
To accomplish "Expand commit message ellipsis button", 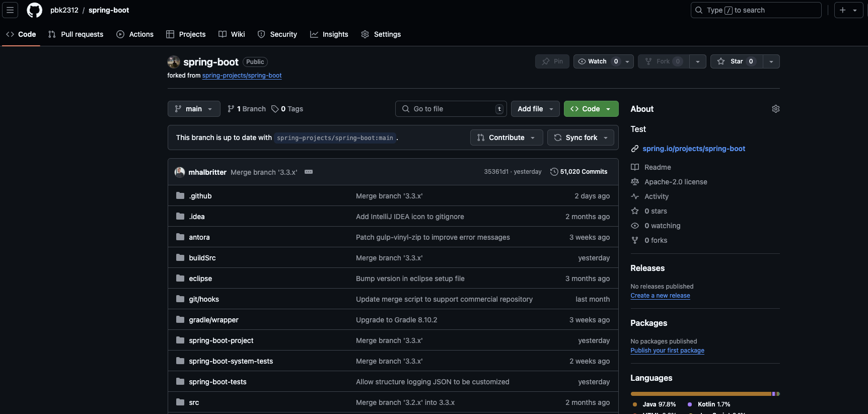I will point(309,172).
